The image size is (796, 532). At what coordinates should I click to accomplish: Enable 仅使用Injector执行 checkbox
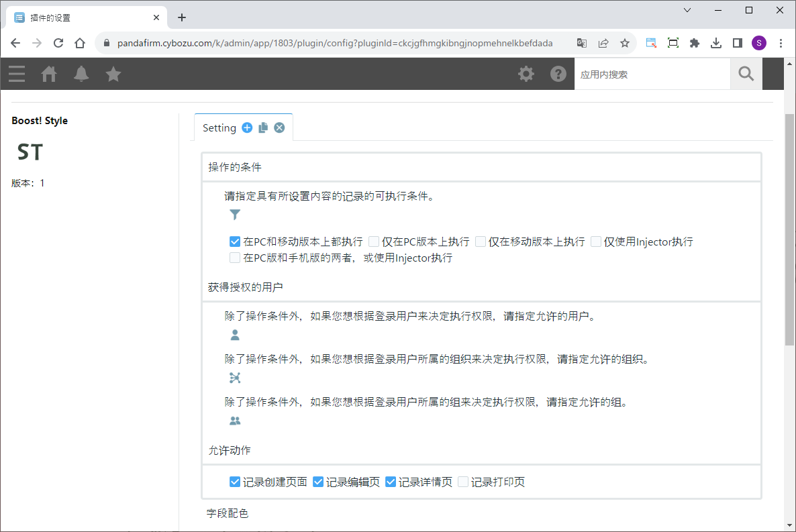(x=596, y=242)
